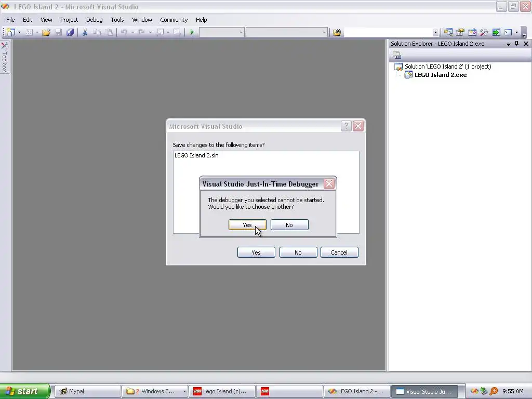
Task: Click the Save All icon
Action: point(70,32)
